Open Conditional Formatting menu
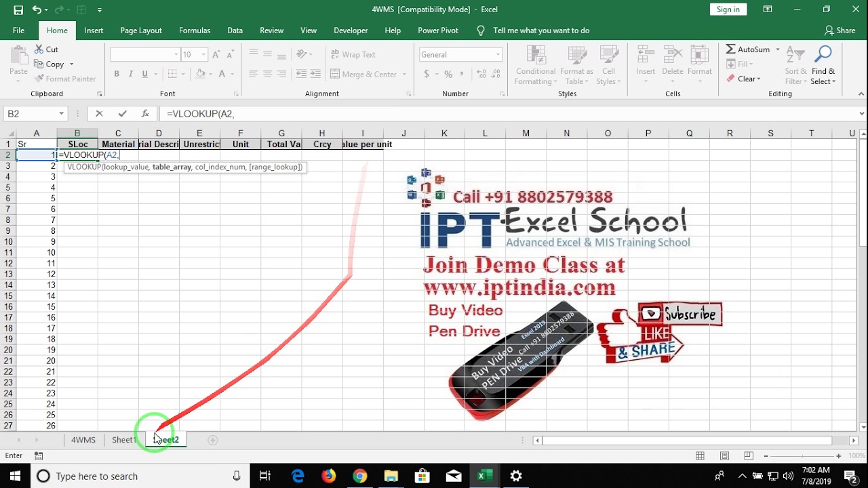This screenshot has width=868, height=488. pyautogui.click(x=536, y=66)
